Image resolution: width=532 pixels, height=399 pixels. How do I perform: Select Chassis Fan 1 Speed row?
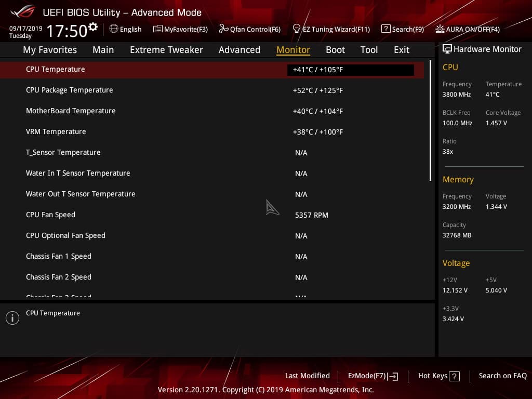(212, 257)
